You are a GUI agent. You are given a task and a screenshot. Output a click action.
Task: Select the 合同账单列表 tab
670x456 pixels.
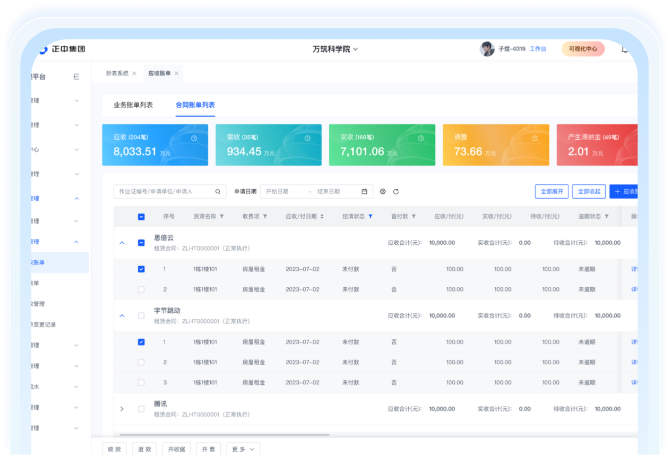[195, 104]
